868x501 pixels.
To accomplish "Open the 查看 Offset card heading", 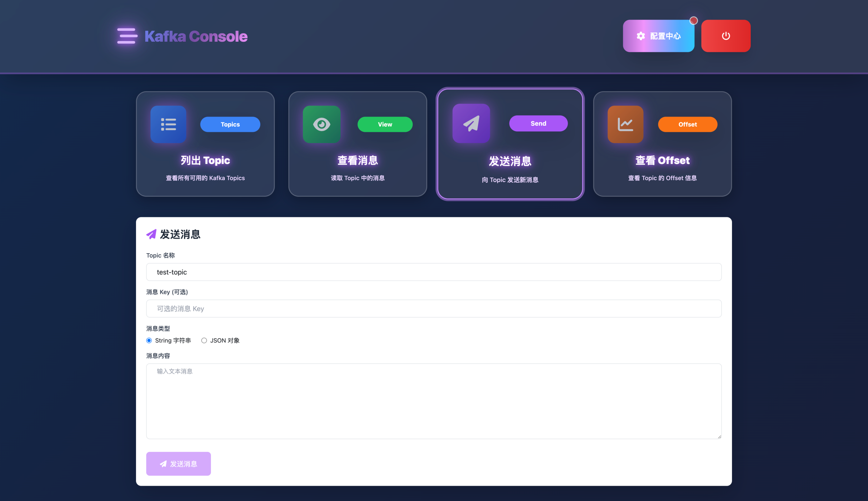I will [663, 160].
